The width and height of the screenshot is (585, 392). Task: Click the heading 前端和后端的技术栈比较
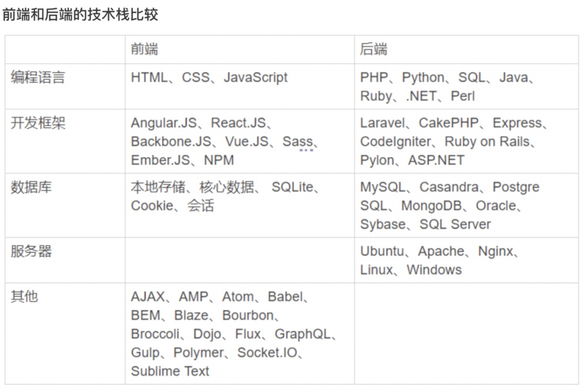point(80,15)
